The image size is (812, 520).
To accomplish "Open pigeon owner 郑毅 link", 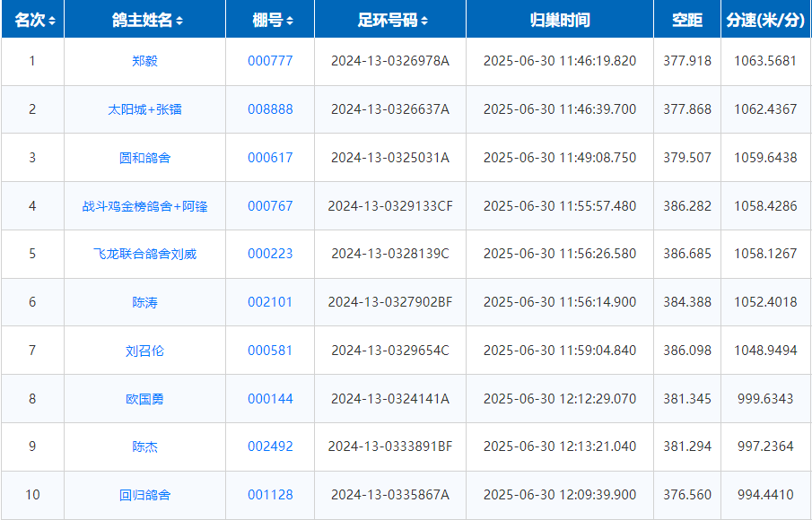I will (144, 61).
